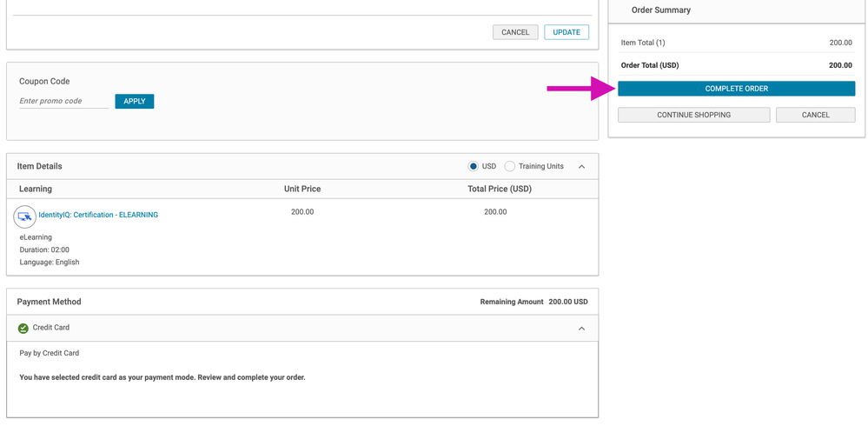Click the Update button
Image resolution: width=868 pixels, height=426 pixels.
567,32
